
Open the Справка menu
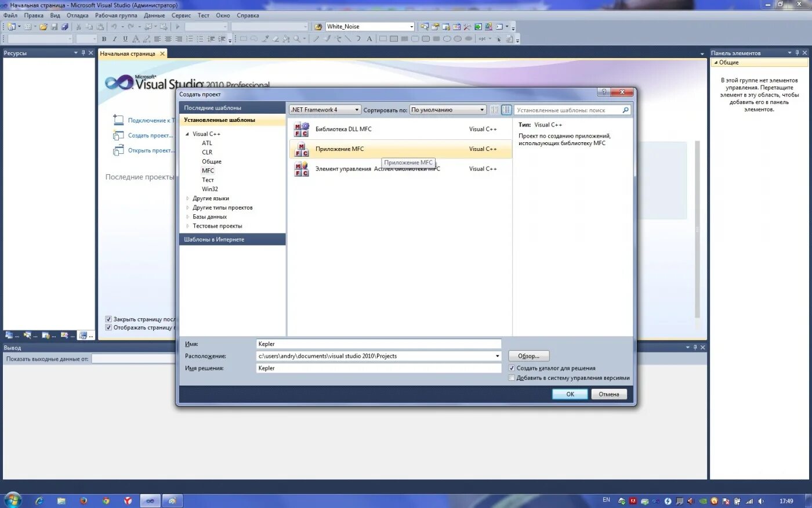(x=248, y=16)
